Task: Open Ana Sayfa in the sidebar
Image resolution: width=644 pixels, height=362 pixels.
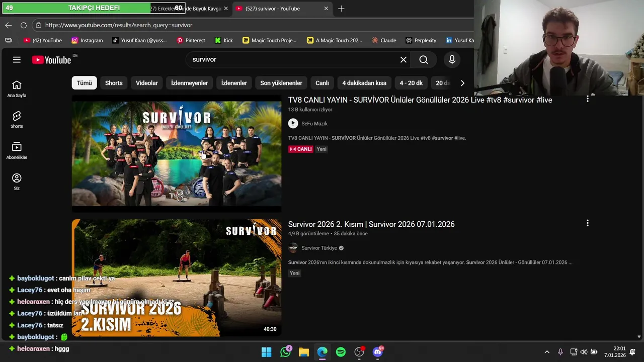Action: tap(17, 88)
